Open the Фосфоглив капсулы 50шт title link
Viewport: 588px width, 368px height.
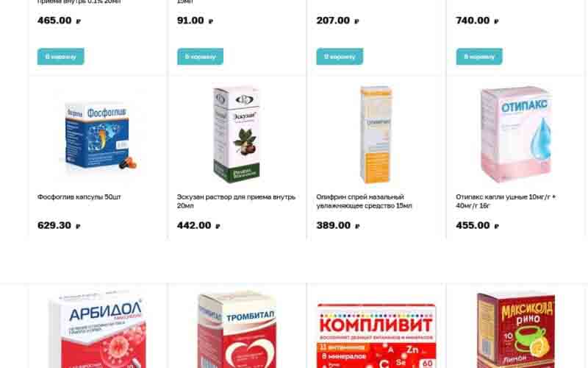tap(79, 197)
